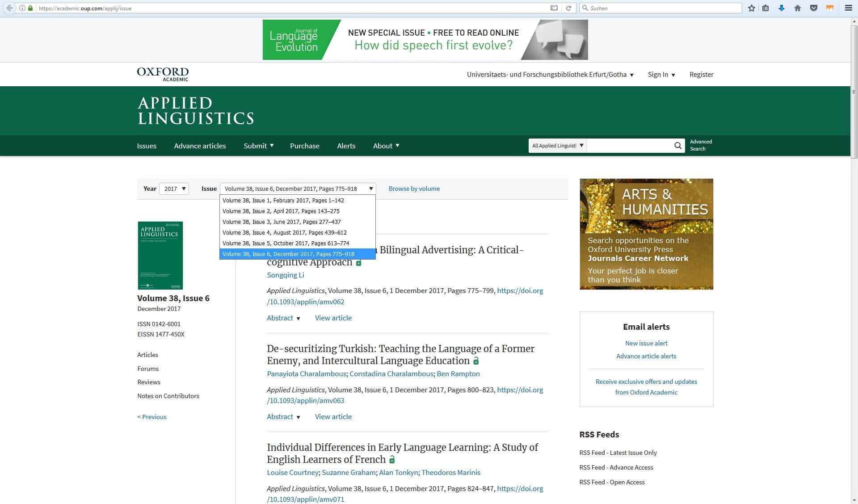Open author Songqing Li link
858x504 pixels.
click(286, 275)
